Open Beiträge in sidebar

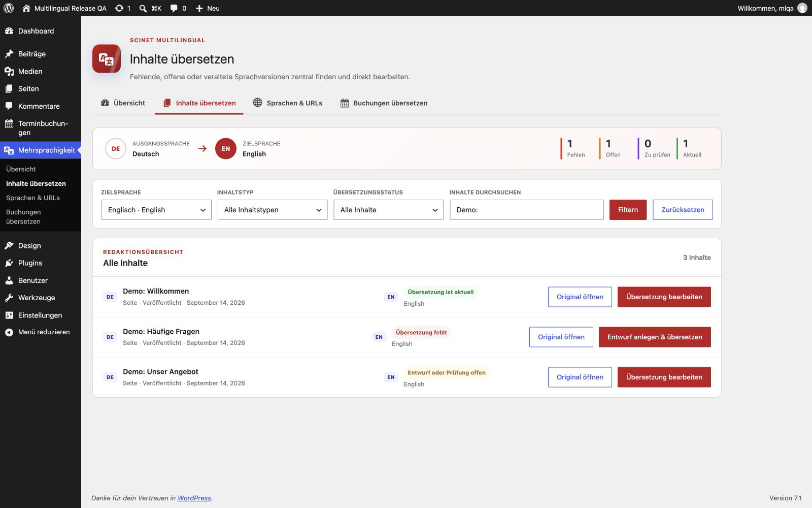point(41,54)
